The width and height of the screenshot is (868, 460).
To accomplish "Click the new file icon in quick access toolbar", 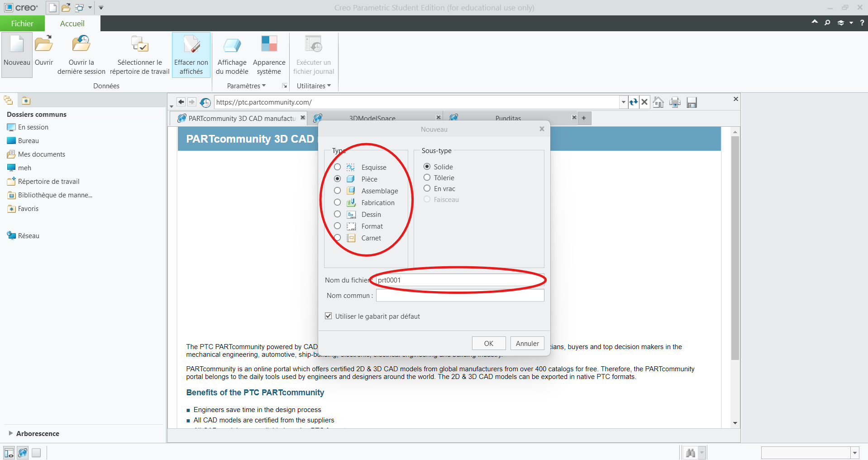I will pos(53,8).
